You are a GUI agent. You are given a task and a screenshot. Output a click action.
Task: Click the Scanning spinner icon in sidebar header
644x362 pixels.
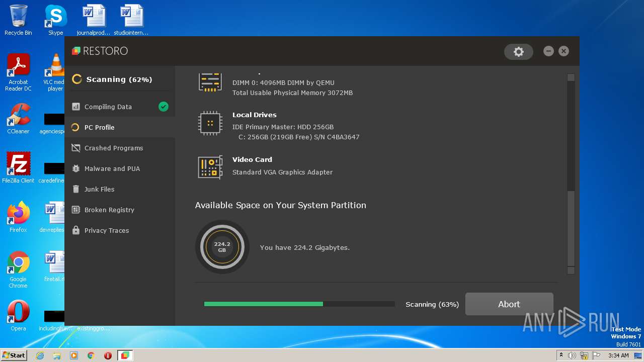pos(77,79)
